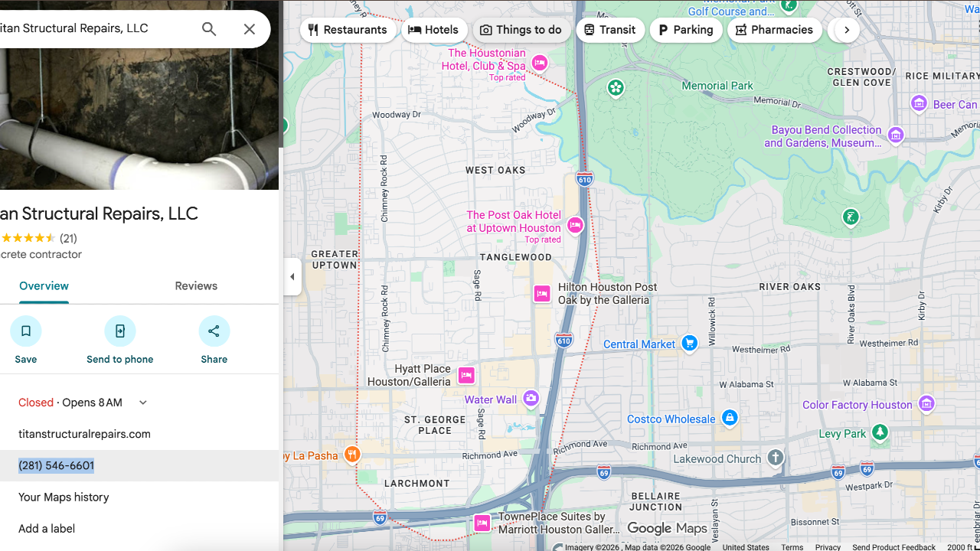
Task: Click the La Pasha restaurant pin
Action: [x=351, y=455]
